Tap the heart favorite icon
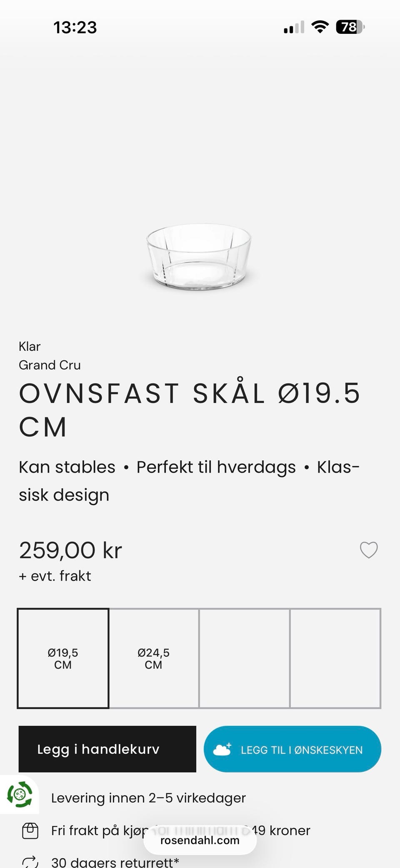Image resolution: width=400 pixels, height=868 pixels. point(369,550)
